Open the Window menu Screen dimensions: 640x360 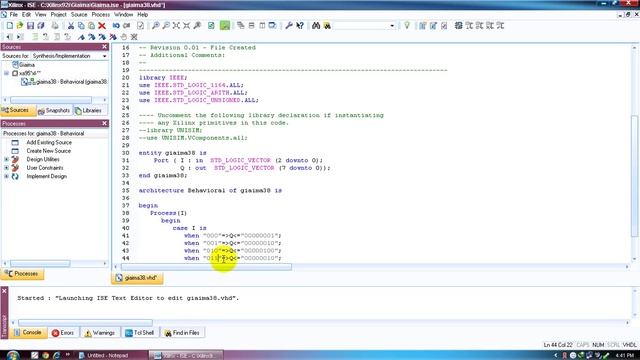pyautogui.click(x=123, y=14)
